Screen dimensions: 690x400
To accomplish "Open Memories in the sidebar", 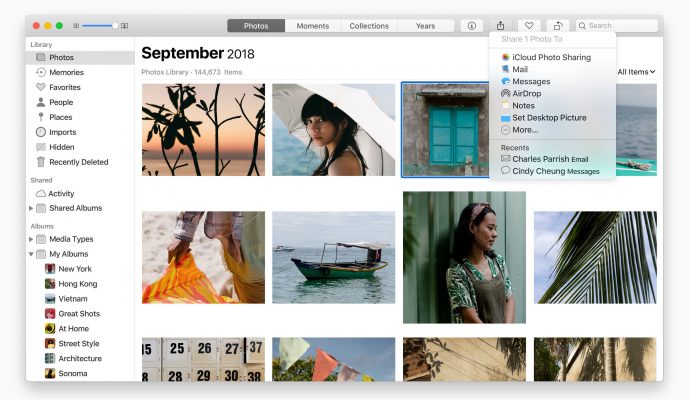I will (65, 72).
